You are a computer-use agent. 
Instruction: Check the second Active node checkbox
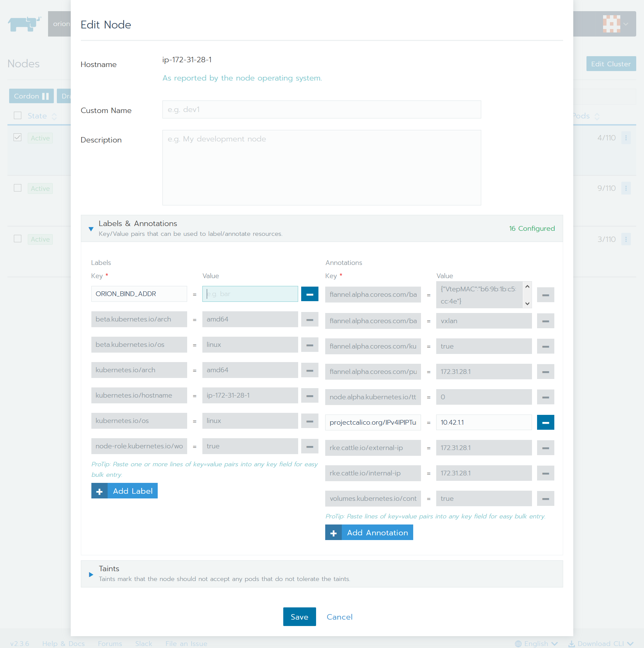point(18,188)
